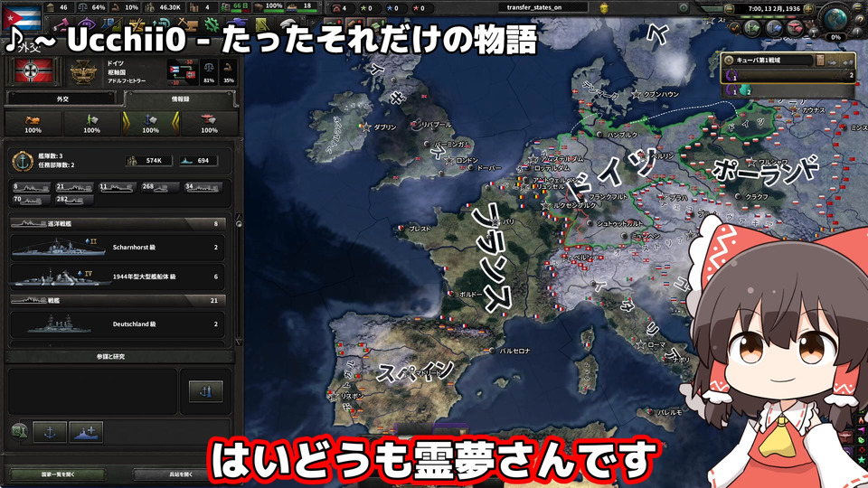Viewport: 868px width, 488px height.
Task: Select the civilian intelligence category (100%)
Action: [x=33, y=123]
